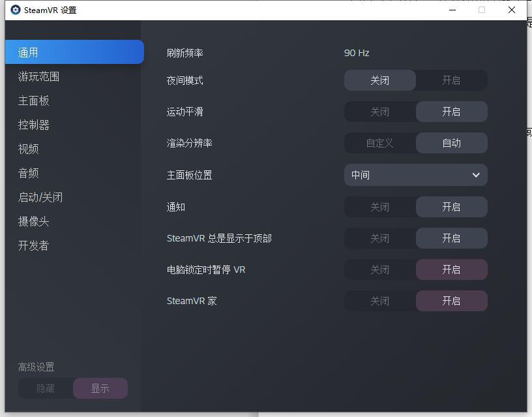This screenshot has width=532, height=417.
Task: Open the 启动/关闭 settings tab
Action: (x=40, y=197)
